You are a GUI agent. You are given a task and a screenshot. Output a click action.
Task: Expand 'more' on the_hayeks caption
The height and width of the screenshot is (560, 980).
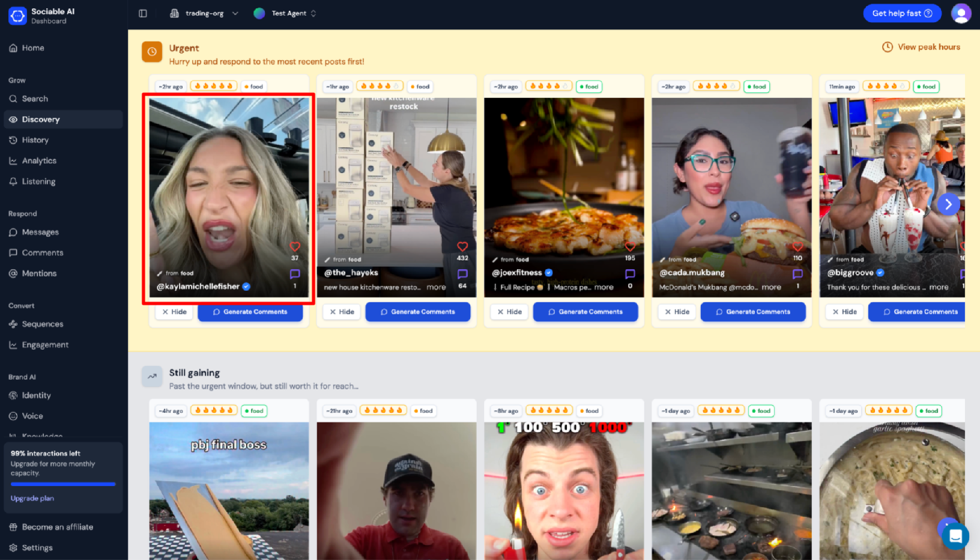click(436, 287)
